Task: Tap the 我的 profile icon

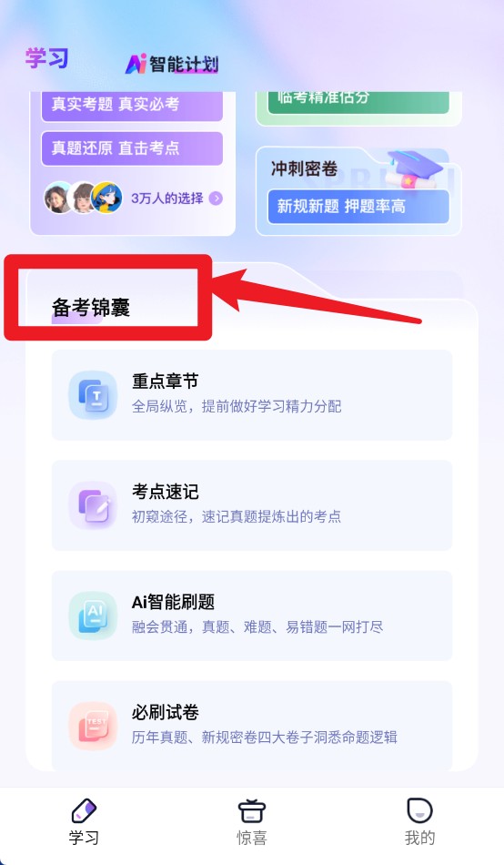Action: click(x=419, y=811)
